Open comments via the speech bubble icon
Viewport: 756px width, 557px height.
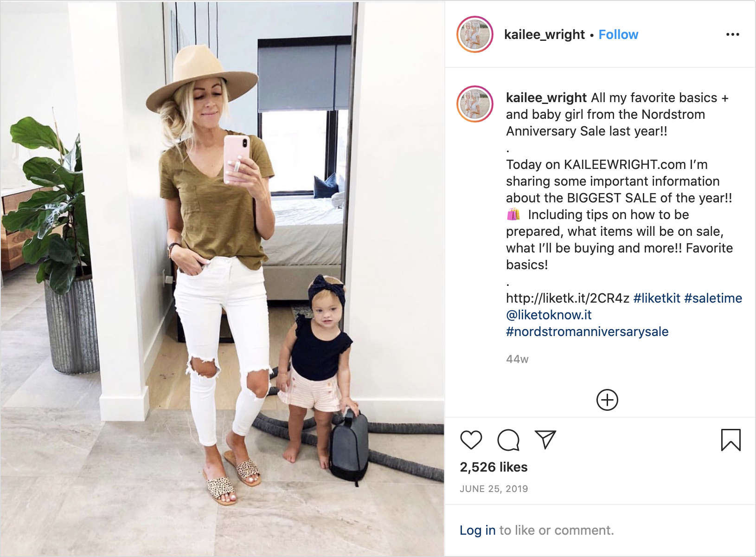(508, 440)
